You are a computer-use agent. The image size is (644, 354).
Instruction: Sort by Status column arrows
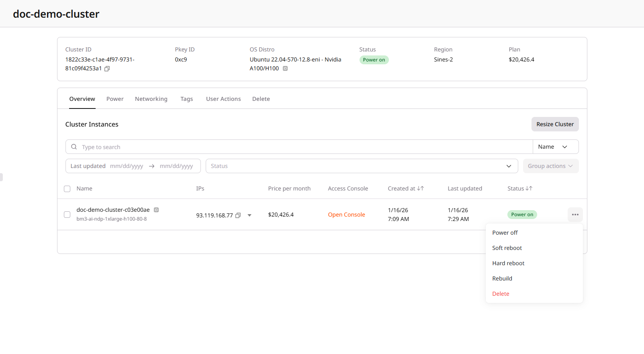(529, 188)
